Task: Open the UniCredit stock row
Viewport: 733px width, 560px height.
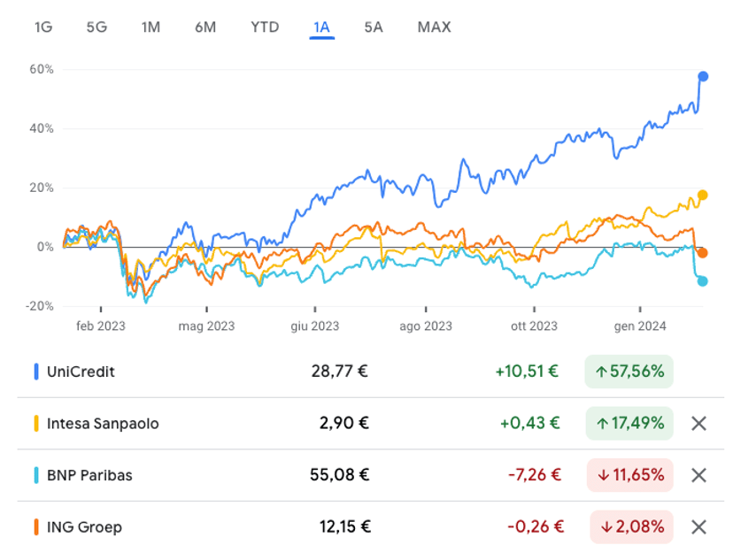Action: tap(371, 372)
